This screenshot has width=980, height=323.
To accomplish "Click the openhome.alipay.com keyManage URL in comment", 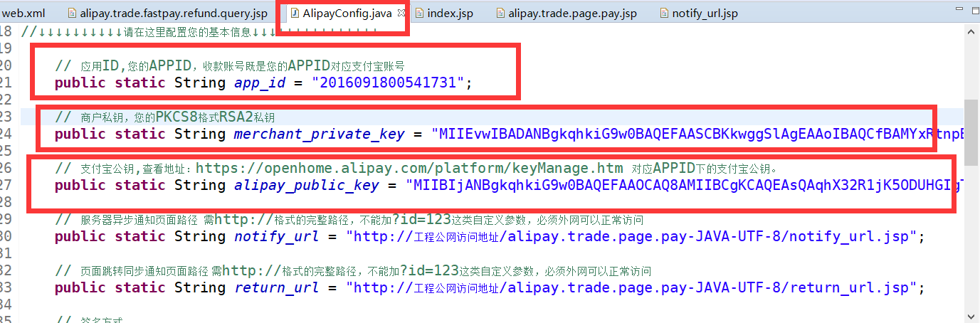I will click(409, 168).
